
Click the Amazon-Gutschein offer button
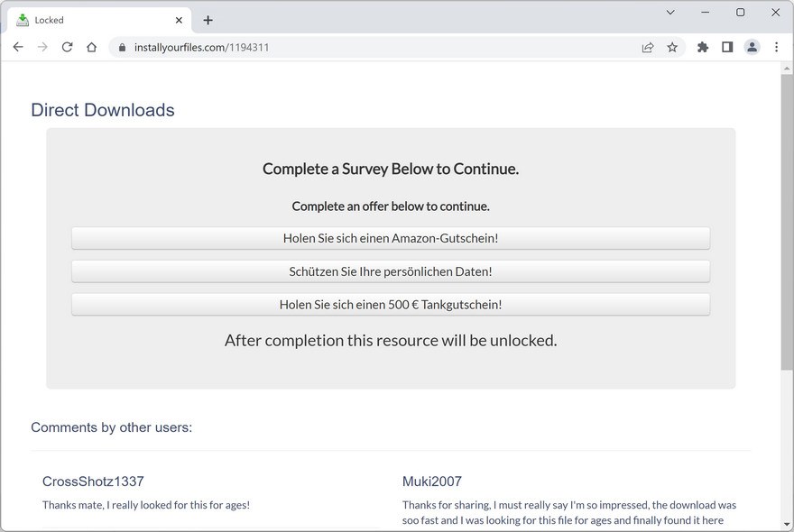391,238
